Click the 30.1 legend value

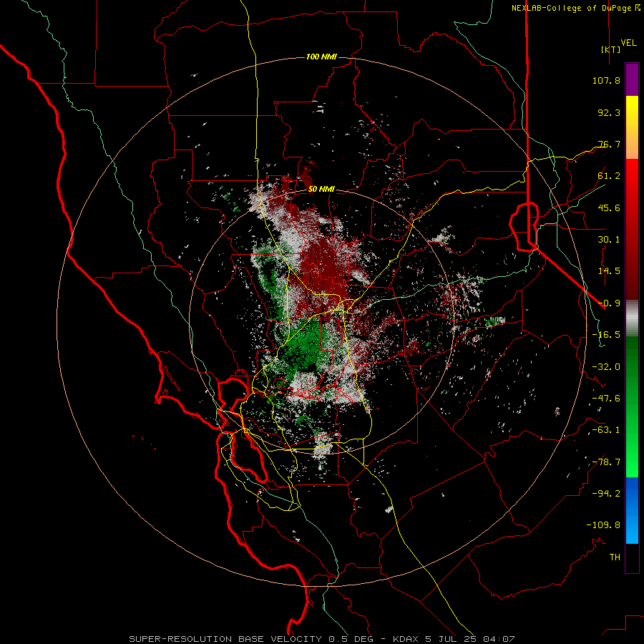609,240
